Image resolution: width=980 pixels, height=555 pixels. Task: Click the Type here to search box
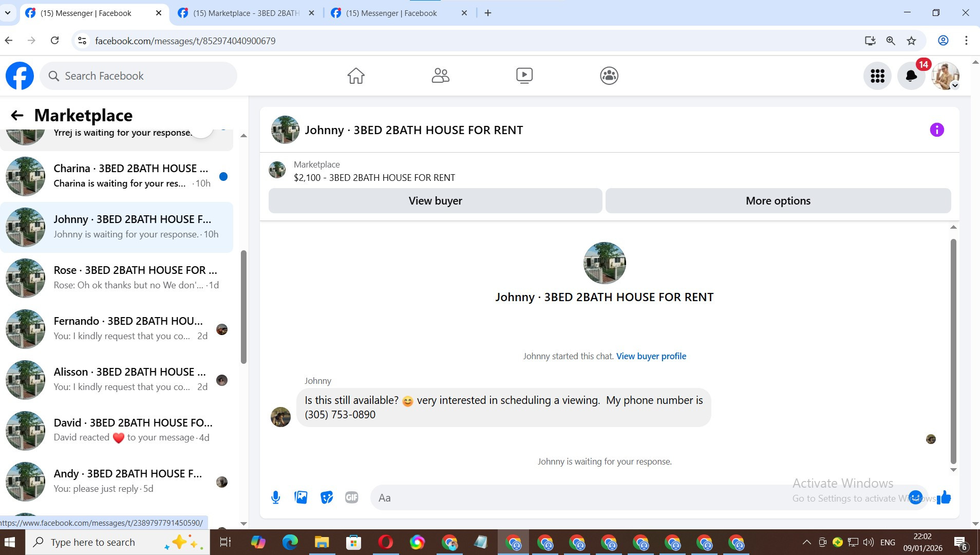click(117, 542)
